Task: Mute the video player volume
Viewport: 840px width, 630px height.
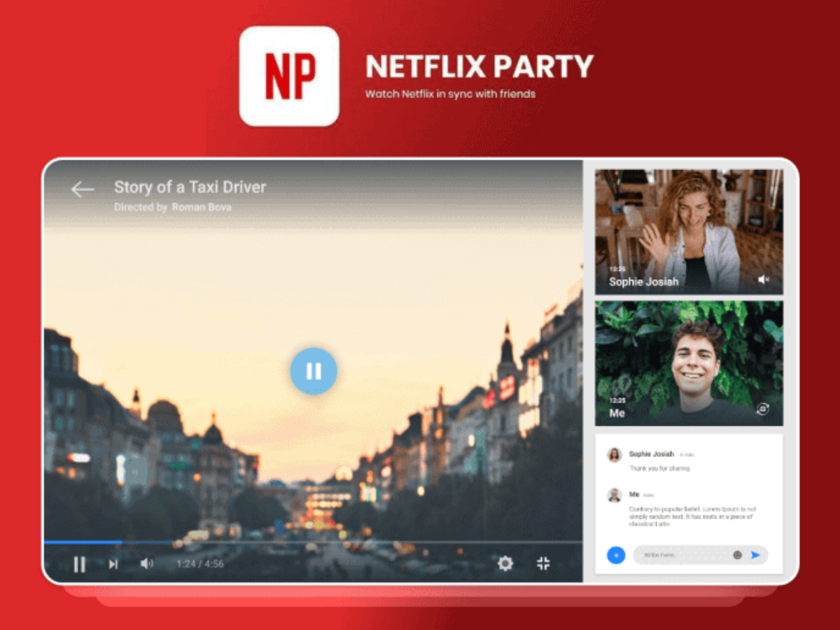Action: click(x=146, y=563)
